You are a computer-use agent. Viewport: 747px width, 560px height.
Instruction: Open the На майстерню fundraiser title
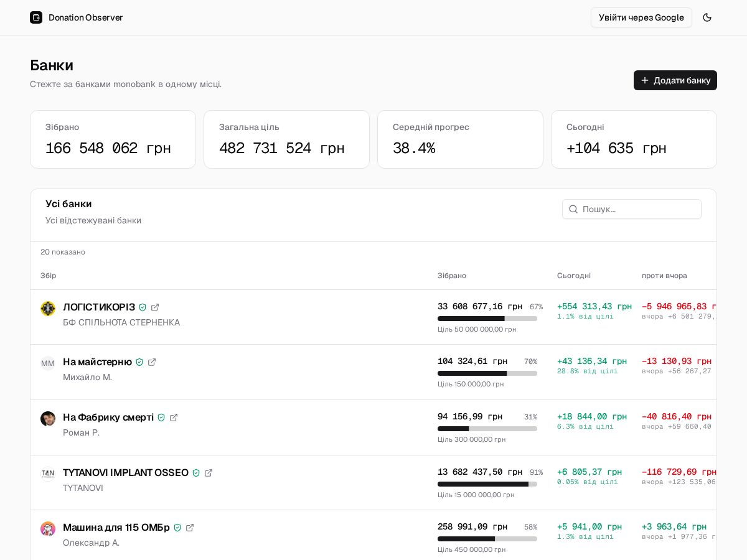point(97,362)
